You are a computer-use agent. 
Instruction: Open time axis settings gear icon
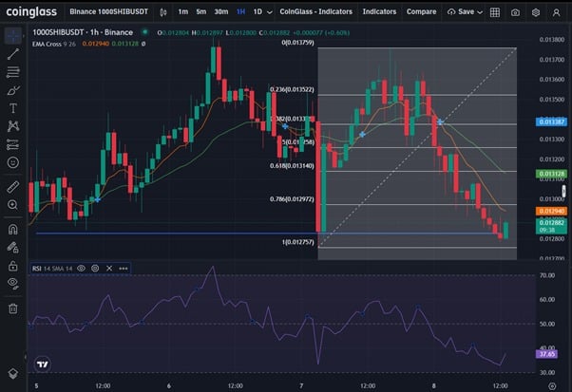[552, 385]
